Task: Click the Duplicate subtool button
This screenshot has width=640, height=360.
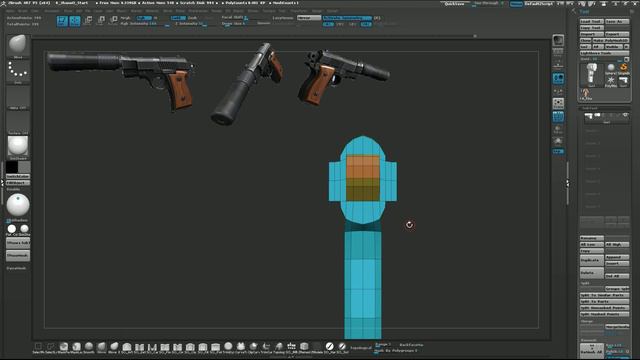Action: [591, 260]
